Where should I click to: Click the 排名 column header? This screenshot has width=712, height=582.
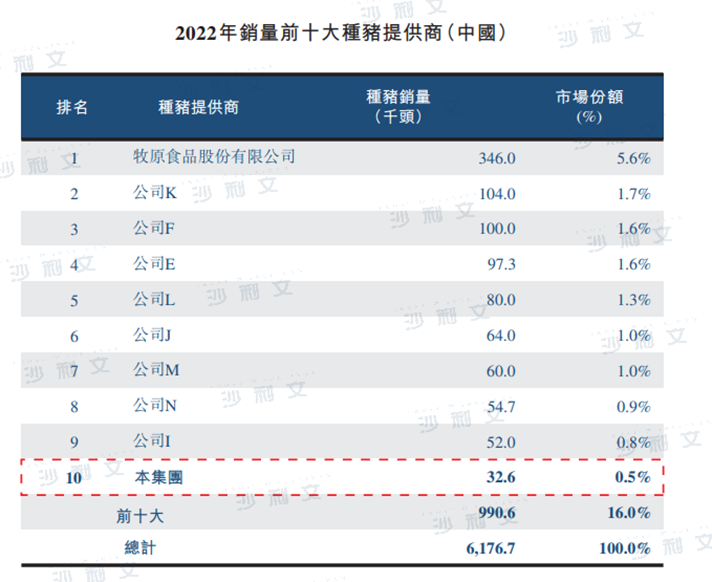[72, 108]
